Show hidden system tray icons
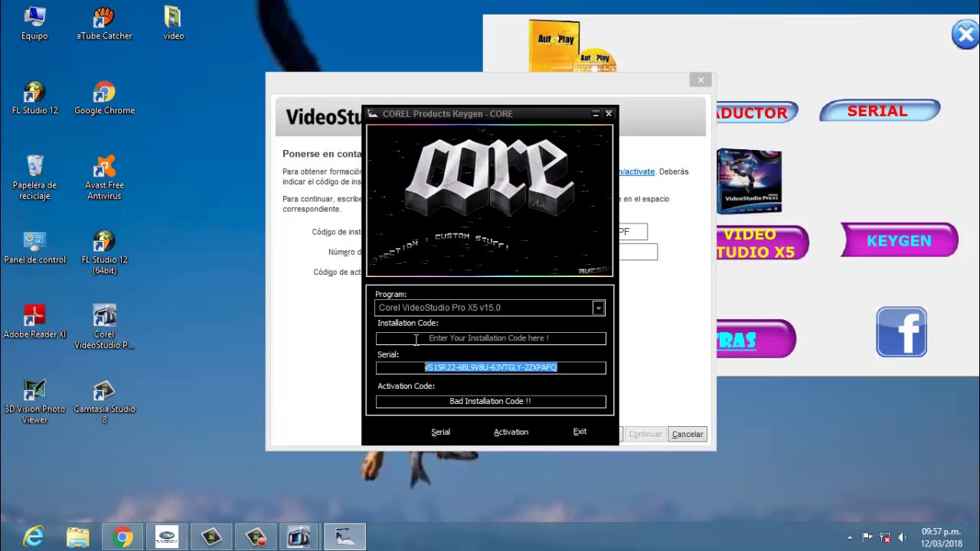 [850, 537]
